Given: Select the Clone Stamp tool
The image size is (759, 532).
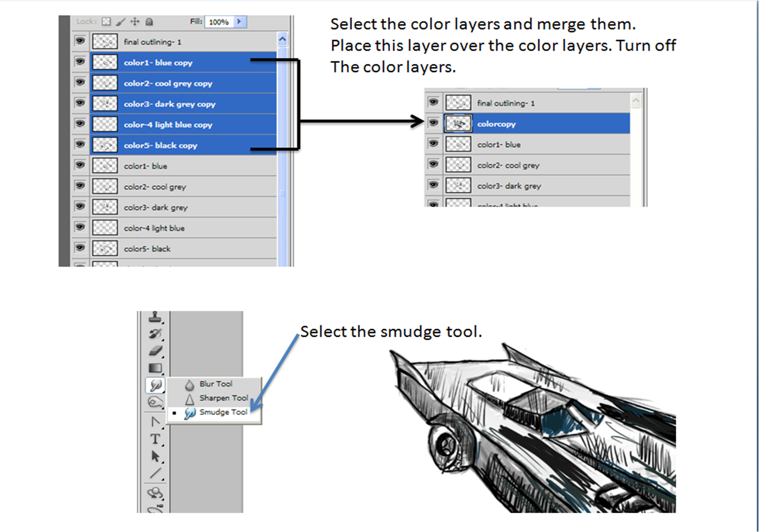Looking at the screenshot, I should pos(155,317).
